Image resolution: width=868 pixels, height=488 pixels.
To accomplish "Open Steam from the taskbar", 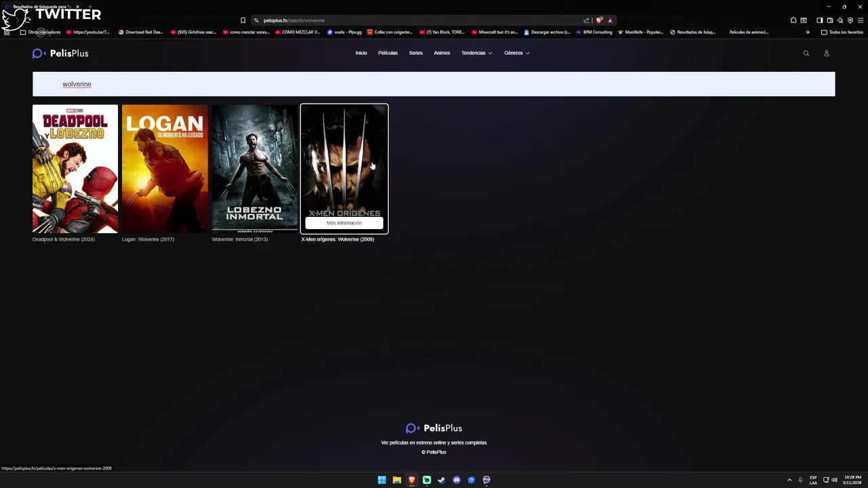I will 441,480.
